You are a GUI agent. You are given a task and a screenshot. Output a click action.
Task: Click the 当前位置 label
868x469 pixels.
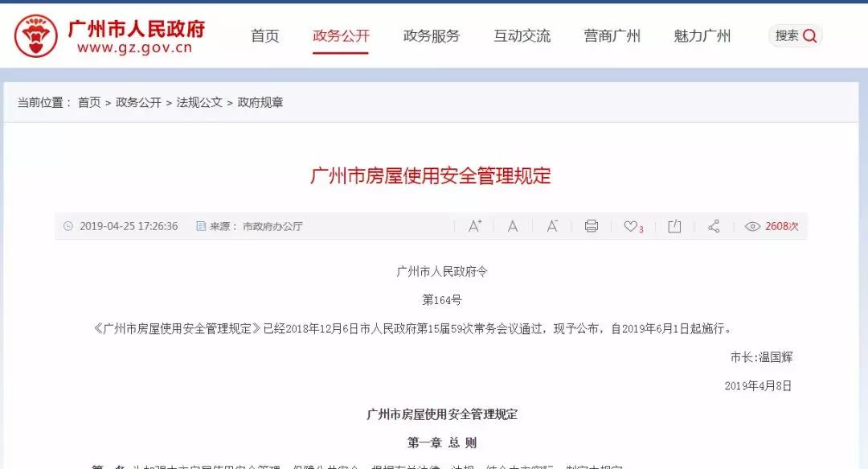[44, 102]
